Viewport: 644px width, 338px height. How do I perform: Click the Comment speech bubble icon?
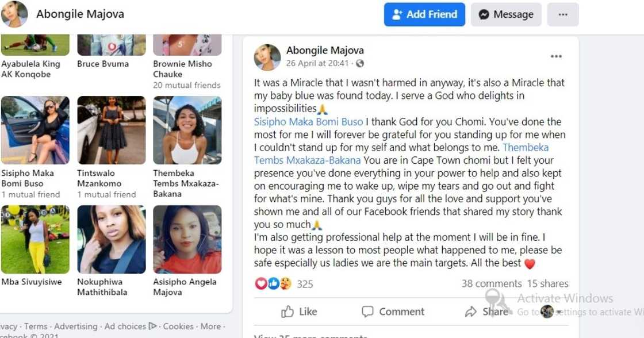tap(367, 312)
